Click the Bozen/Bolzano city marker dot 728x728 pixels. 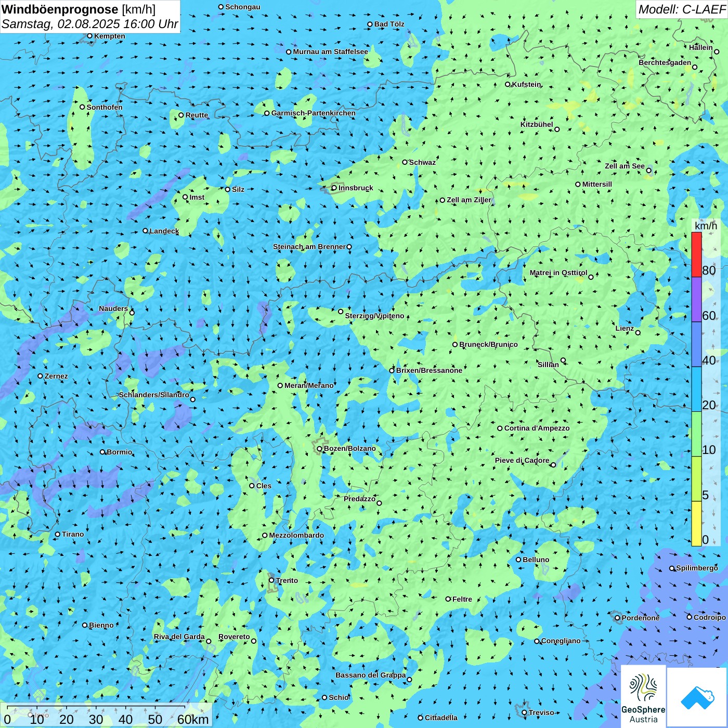pyautogui.click(x=319, y=449)
